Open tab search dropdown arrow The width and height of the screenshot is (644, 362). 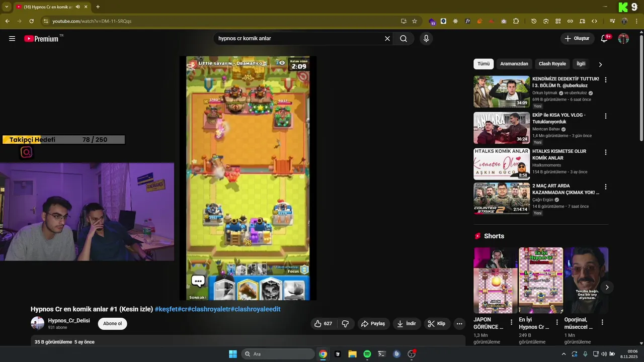click(6, 7)
